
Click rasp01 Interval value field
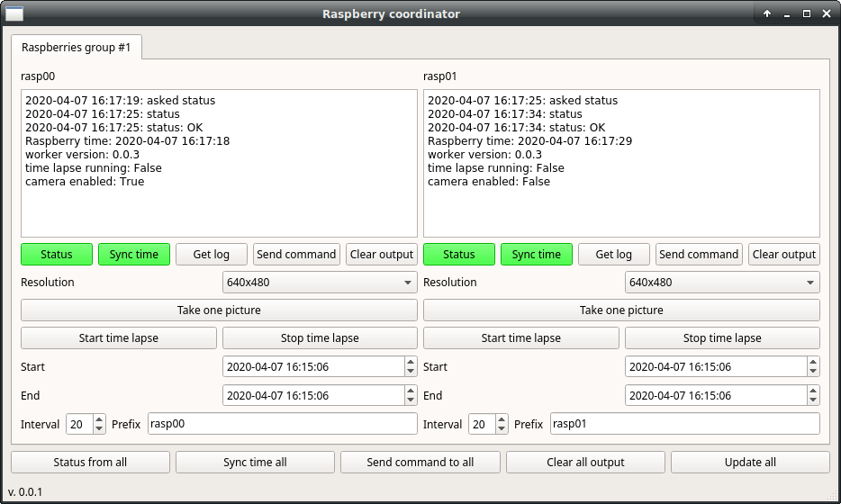(x=482, y=424)
